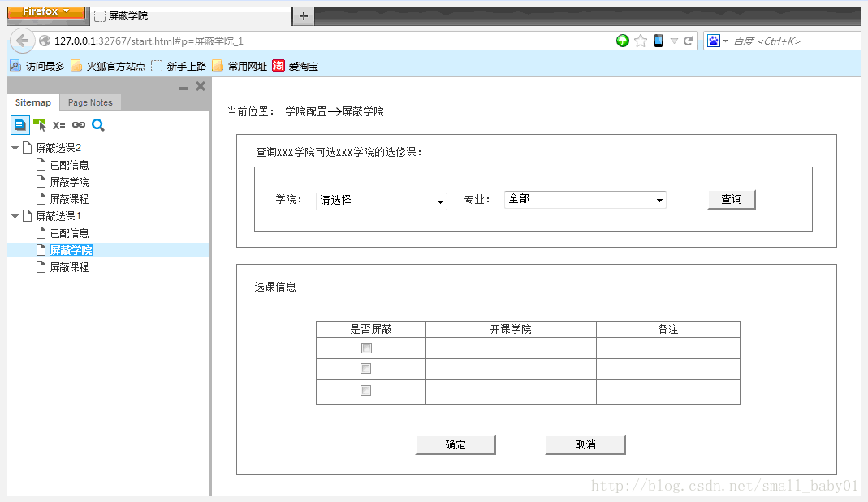The height and width of the screenshot is (502, 868).
Task: Open 屏蔽选课1 page in sitemap
Action: (58, 216)
